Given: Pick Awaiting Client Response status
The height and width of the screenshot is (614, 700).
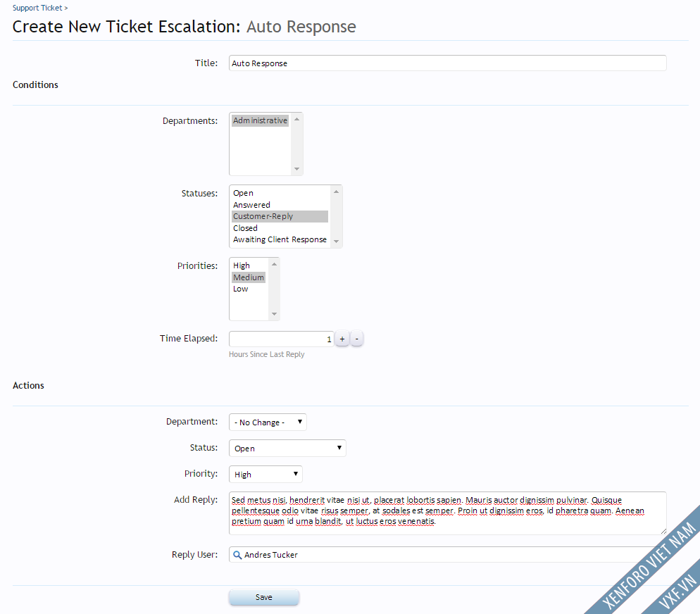Looking at the screenshot, I should (280, 240).
